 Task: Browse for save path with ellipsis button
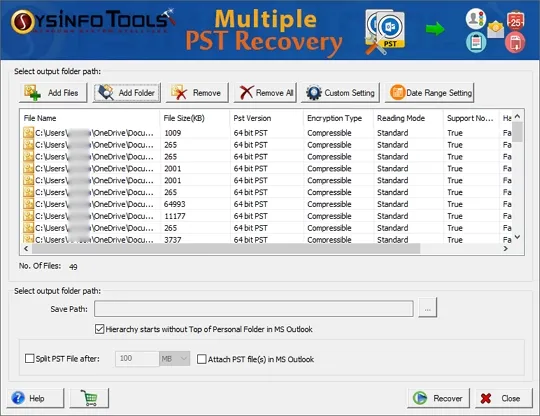(428, 309)
